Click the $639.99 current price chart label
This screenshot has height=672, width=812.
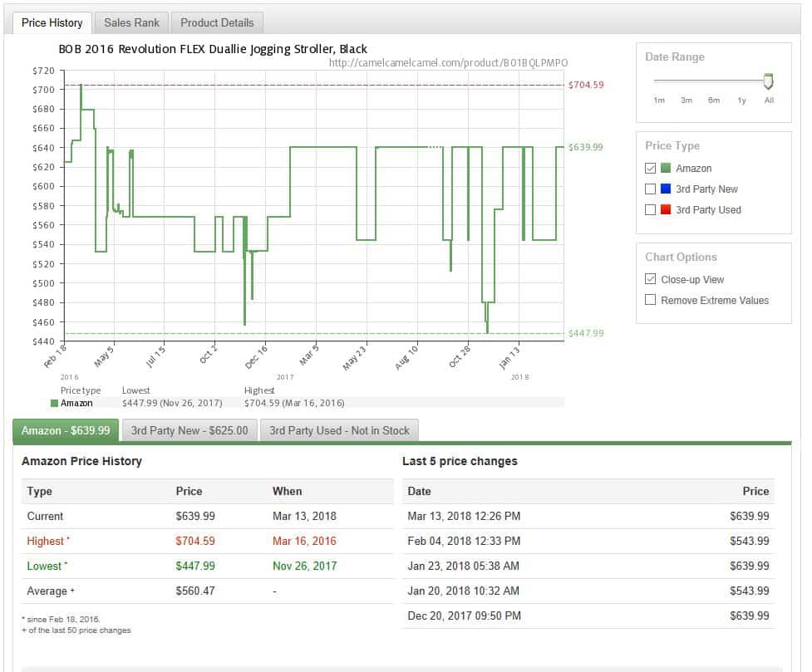click(586, 147)
